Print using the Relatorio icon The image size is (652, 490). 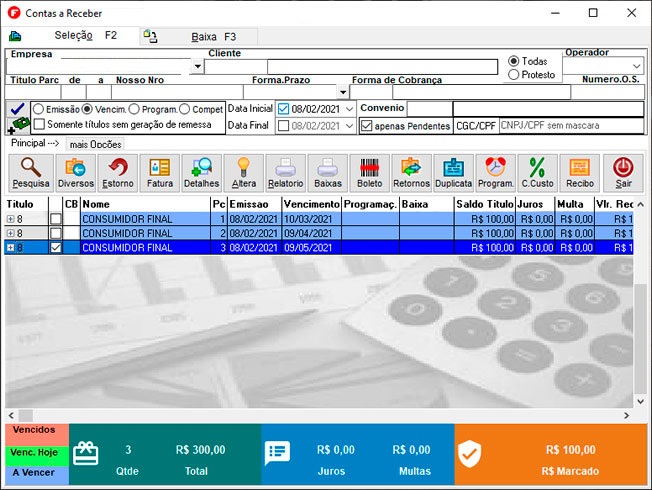point(285,172)
